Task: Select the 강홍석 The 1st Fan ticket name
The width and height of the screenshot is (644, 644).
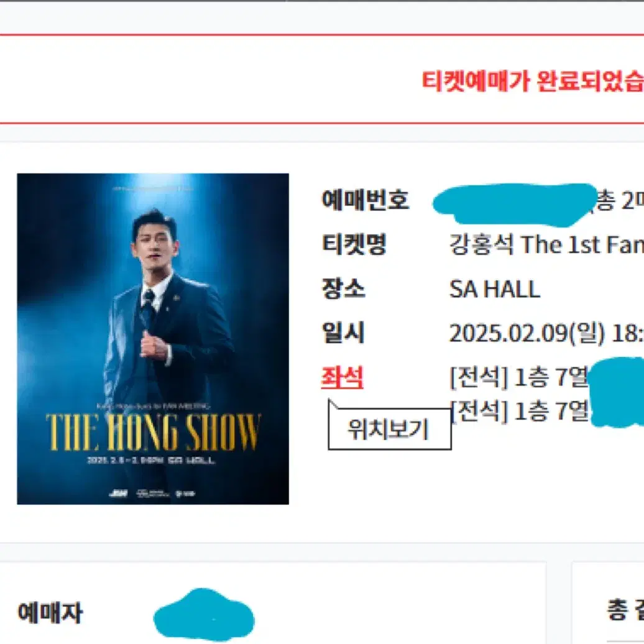Action: tap(546, 244)
